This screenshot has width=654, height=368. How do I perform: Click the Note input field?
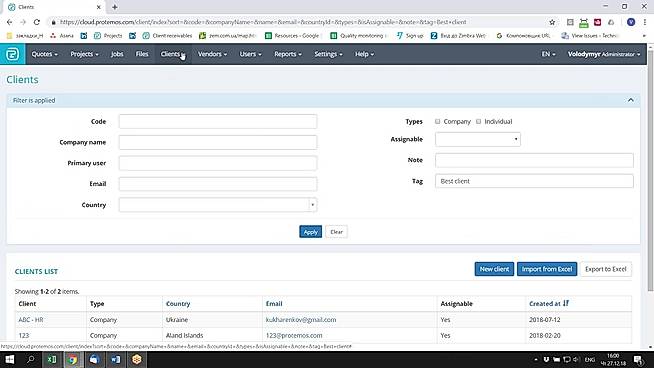[x=534, y=160]
